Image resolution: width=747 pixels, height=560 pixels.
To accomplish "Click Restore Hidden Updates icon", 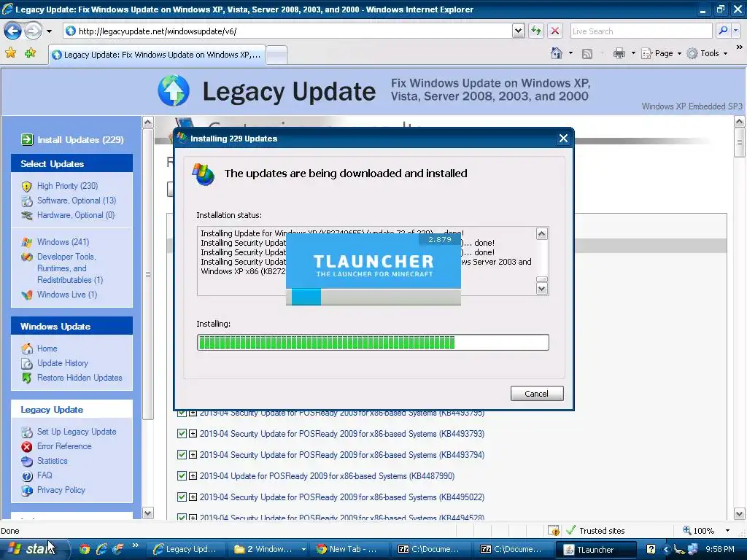I will [x=27, y=378].
